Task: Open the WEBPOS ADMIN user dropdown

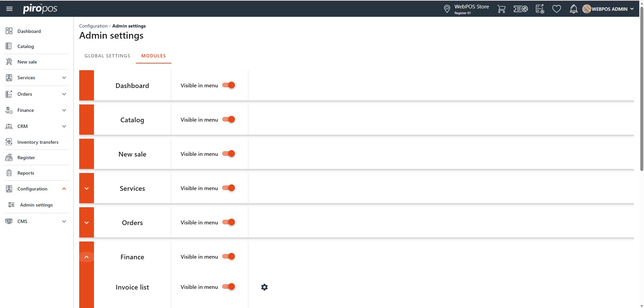Action: (609, 9)
